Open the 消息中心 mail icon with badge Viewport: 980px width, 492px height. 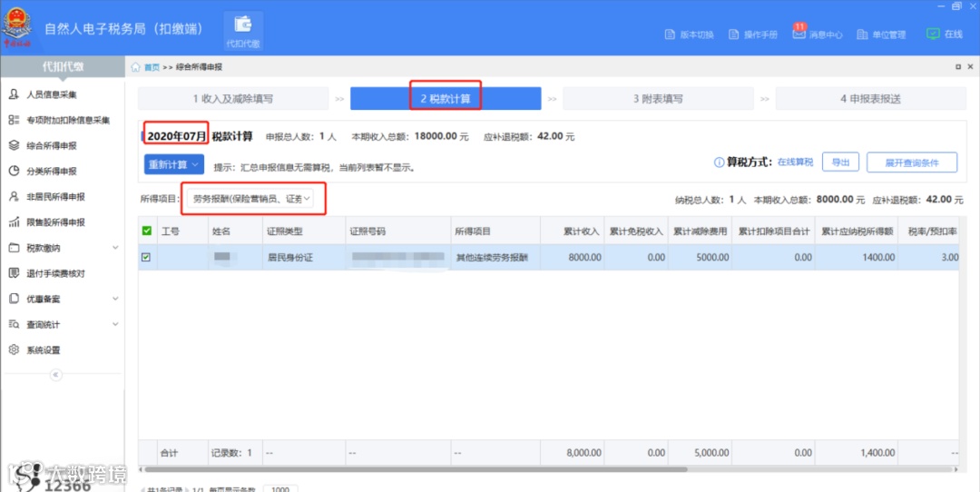tap(799, 34)
